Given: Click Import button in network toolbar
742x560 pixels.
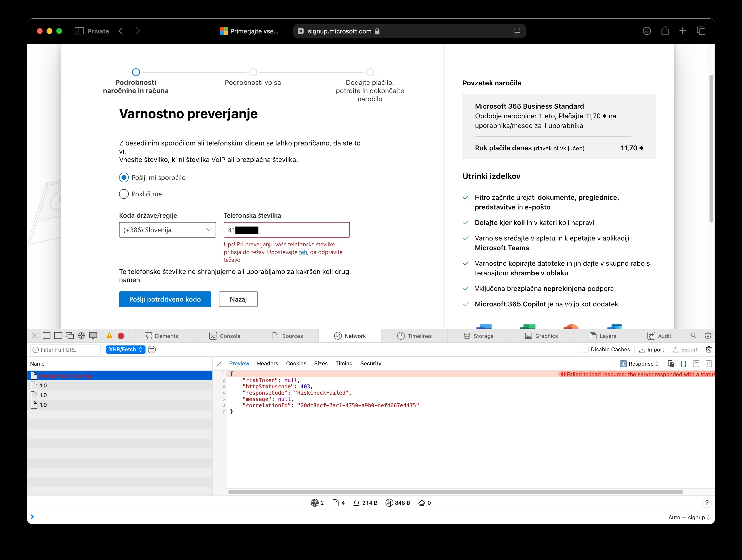Looking at the screenshot, I should tap(651, 349).
